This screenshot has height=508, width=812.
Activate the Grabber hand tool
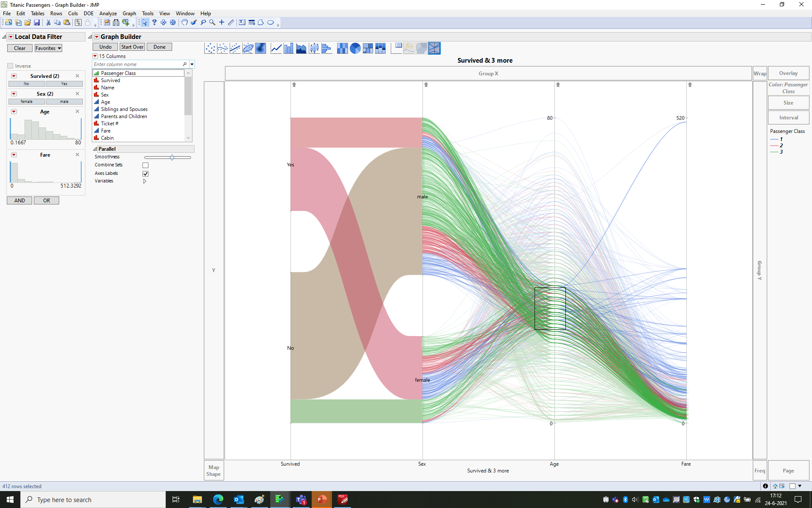pyautogui.click(x=184, y=22)
